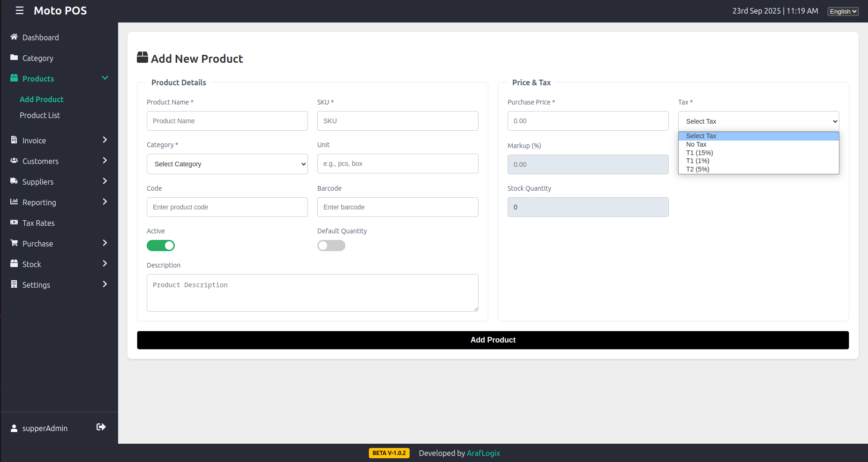This screenshot has width=868, height=462.
Task: Open the Dashboard via its home icon
Action: 14,37
